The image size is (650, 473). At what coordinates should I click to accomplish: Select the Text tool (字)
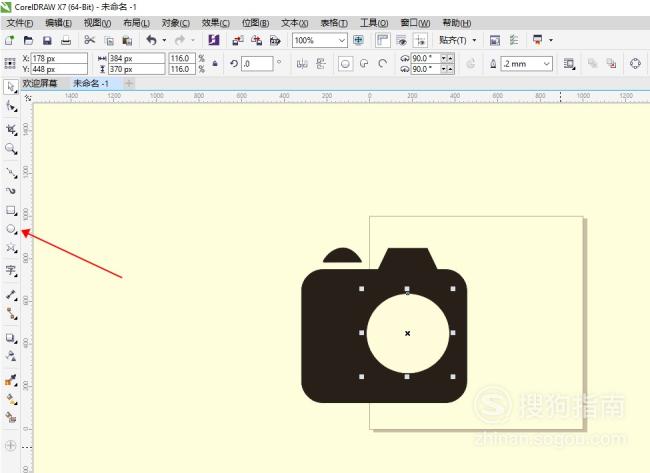11,271
